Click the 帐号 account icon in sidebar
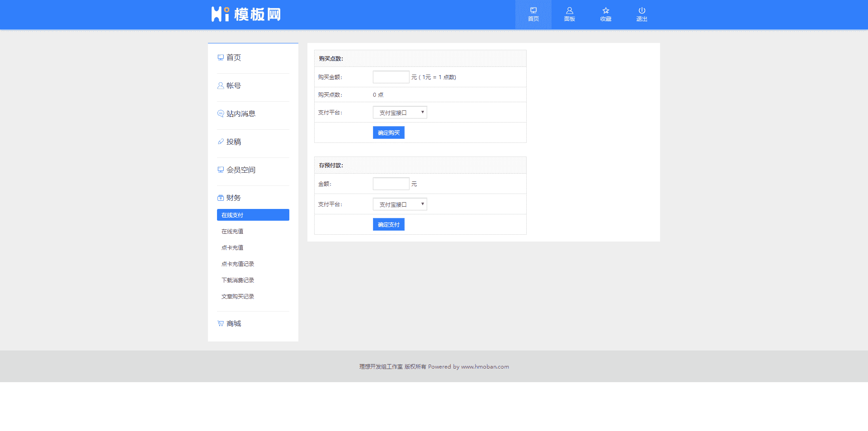The width and height of the screenshot is (868, 431). tap(221, 85)
